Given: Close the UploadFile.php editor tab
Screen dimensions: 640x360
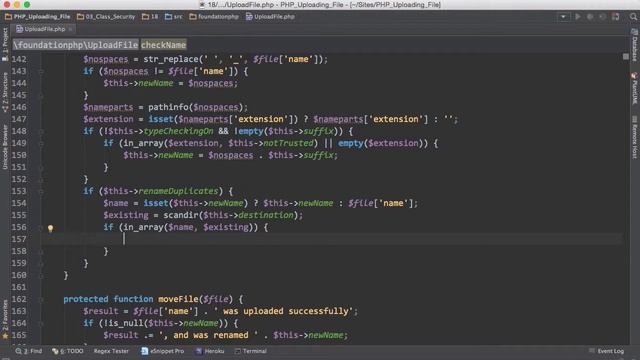Looking at the screenshot, I should coord(70,29).
